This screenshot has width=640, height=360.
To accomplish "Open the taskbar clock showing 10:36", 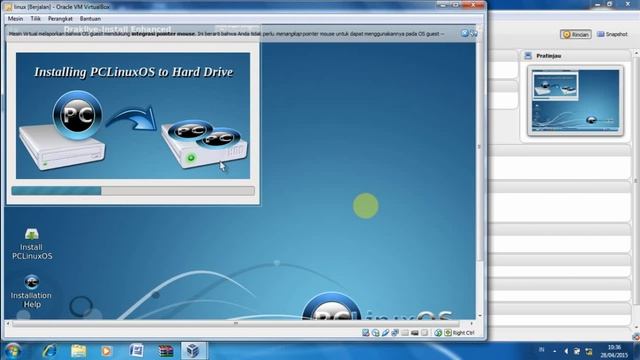I will click(x=614, y=351).
